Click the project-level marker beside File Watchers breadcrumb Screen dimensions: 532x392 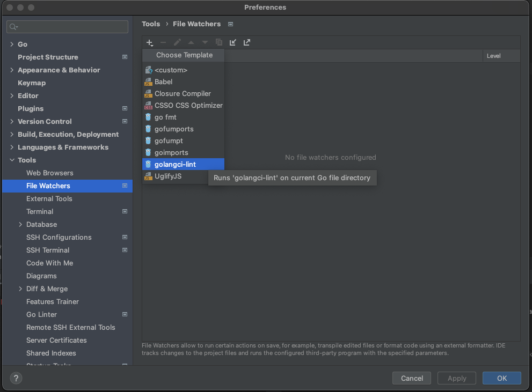231,24
